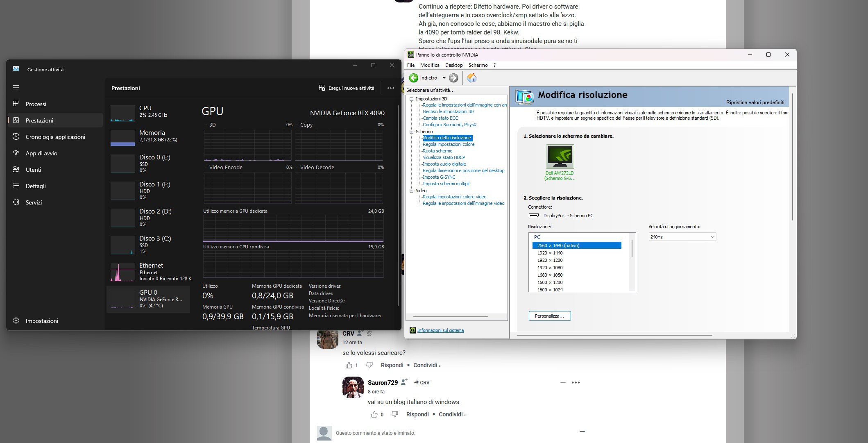
Task: Open Indietro history dropdown arrow
Action: pyautogui.click(x=444, y=78)
